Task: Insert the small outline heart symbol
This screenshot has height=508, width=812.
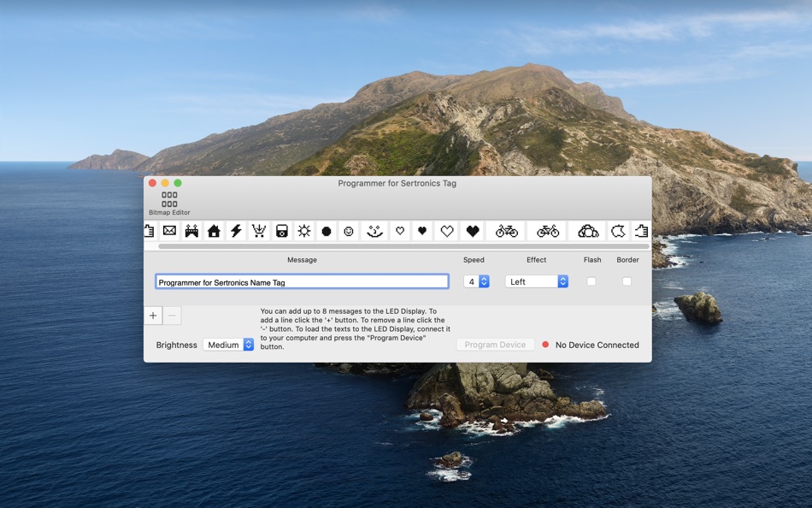Action: [x=400, y=231]
